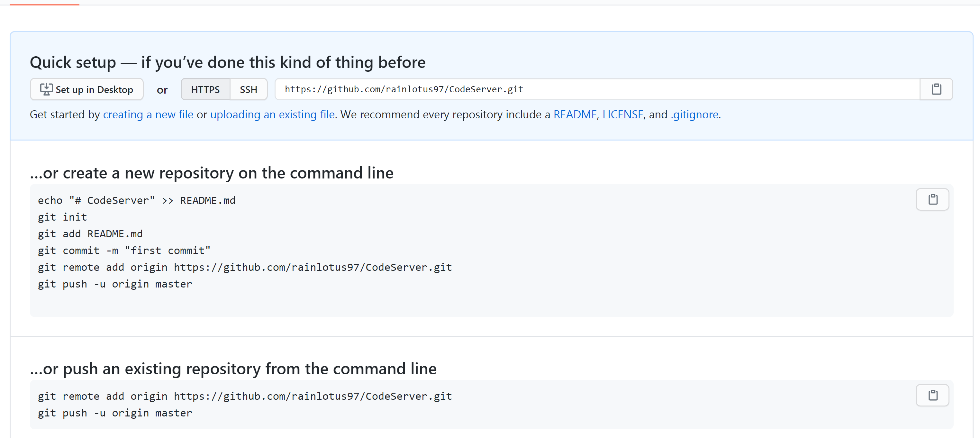This screenshot has height=438, width=980.
Task: Copy the push existing repository commands
Action: click(x=932, y=395)
